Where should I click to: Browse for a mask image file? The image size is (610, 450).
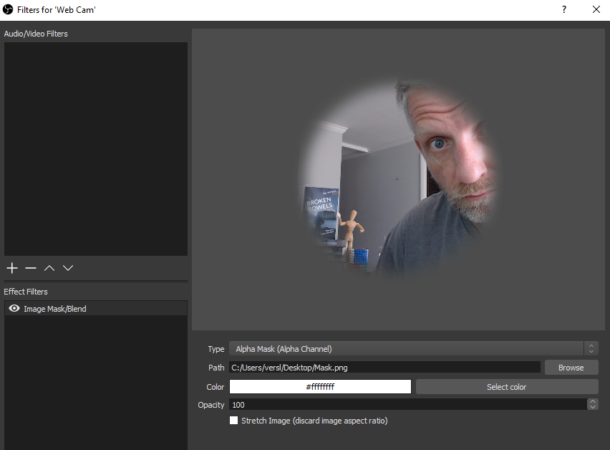[571, 368]
